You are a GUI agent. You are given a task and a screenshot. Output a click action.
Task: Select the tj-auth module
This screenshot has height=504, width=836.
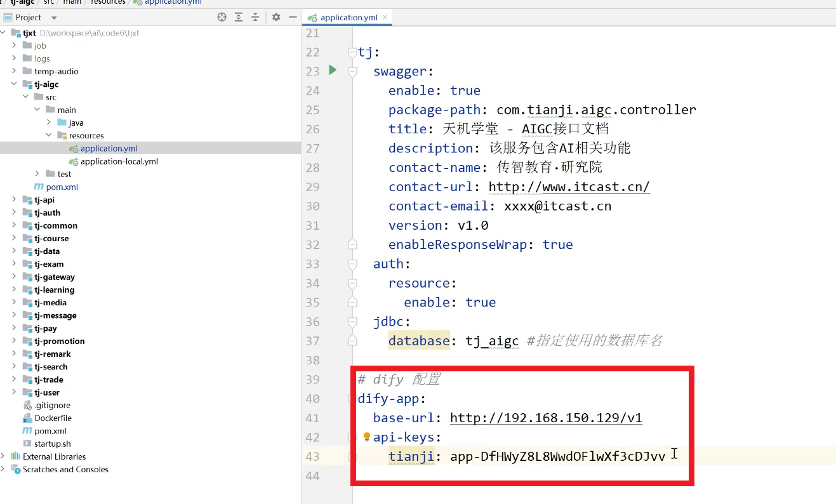pyautogui.click(x=47, y=213)
